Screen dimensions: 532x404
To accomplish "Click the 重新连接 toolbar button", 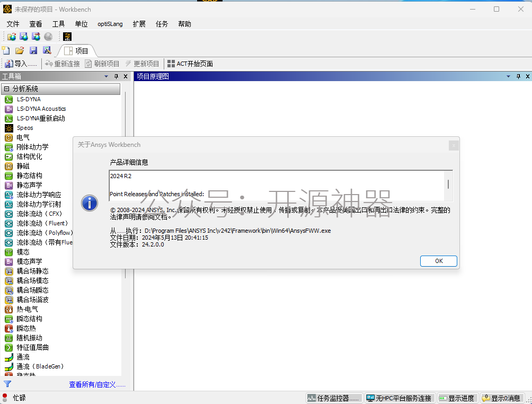I will (63, 64).
